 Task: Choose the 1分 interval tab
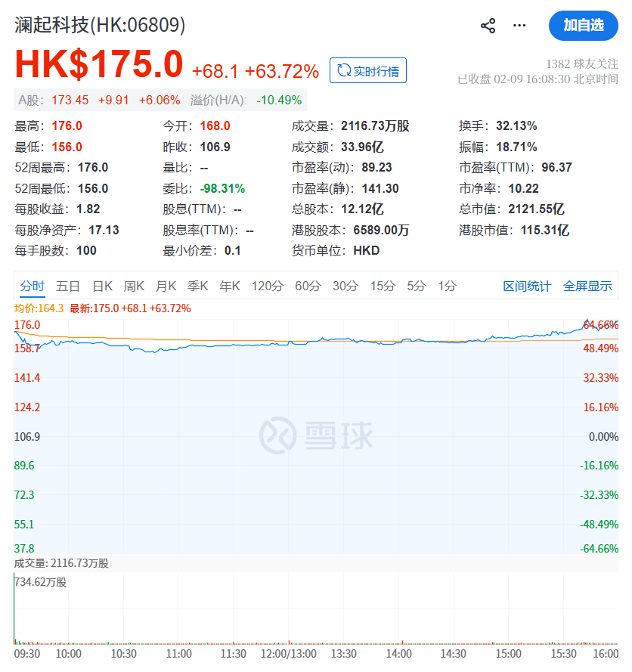coord(448,286)
